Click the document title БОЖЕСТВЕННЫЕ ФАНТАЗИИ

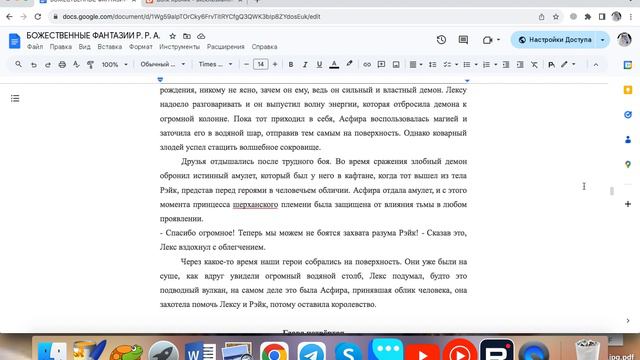[x=93, y=36]
